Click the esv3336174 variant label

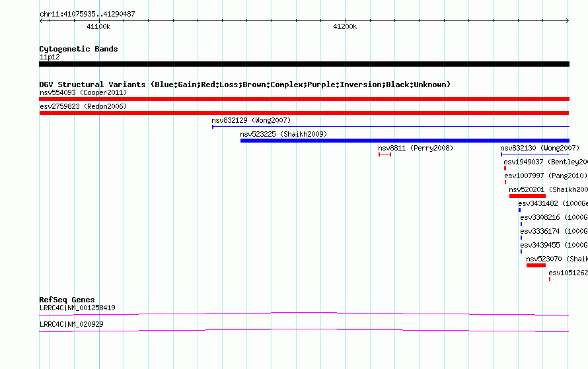[x=554, y=231]
